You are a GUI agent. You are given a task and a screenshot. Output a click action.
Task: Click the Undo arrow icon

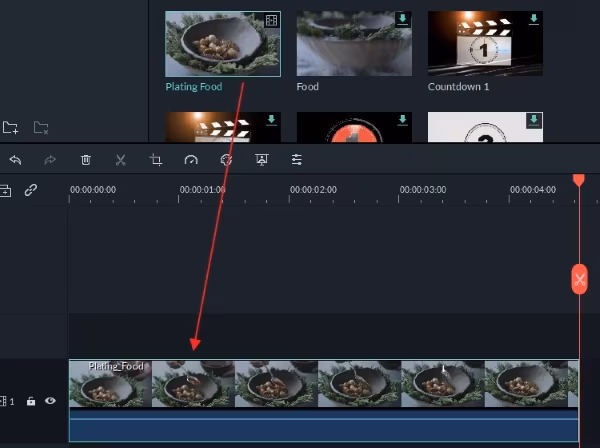pos(15,160)
